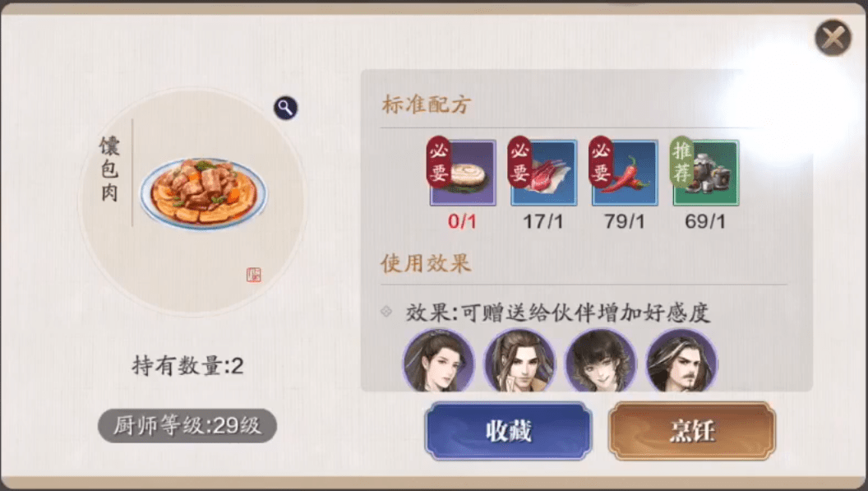Click the red seal stamp below the dish
Image resolution: width=868 pixels, height=491 pixels.
tap(253, 275)
